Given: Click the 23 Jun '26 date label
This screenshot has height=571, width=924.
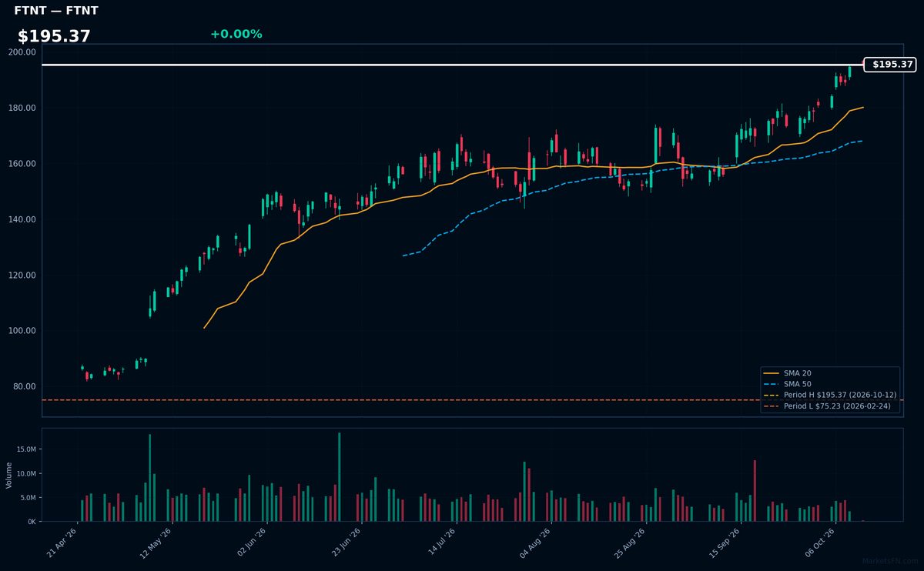Looking at the screenshot, I should [346, 543].
